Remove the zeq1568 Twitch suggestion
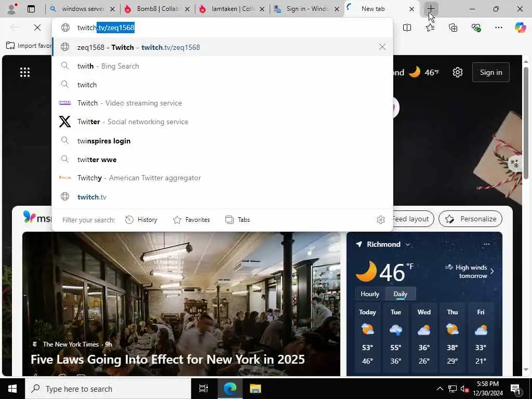 [x=382, y=47]
